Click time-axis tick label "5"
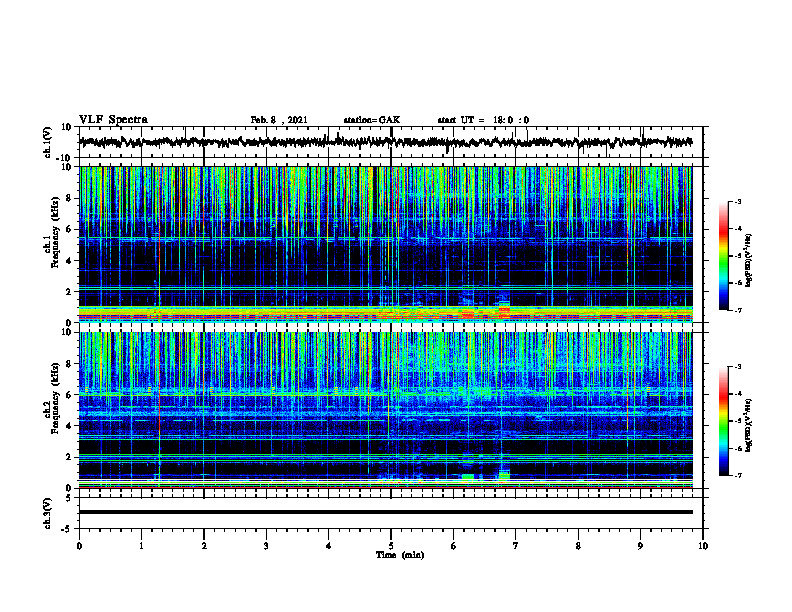Image resolution: width=792 pixels, height=612 pixels. pyautogui.click(x=391, y=546)
